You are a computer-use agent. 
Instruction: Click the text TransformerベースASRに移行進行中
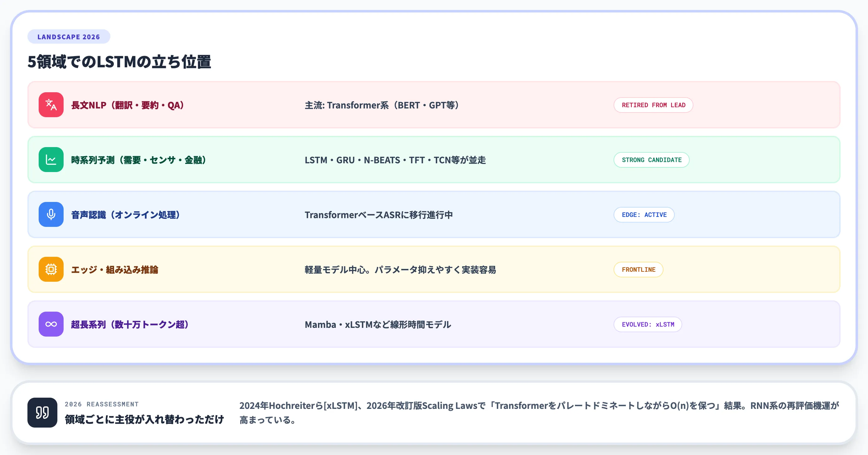point(379,215)
